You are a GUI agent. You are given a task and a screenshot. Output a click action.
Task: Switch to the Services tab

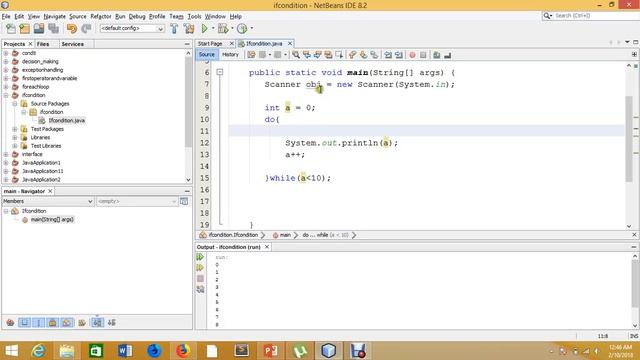coord(73,44)
